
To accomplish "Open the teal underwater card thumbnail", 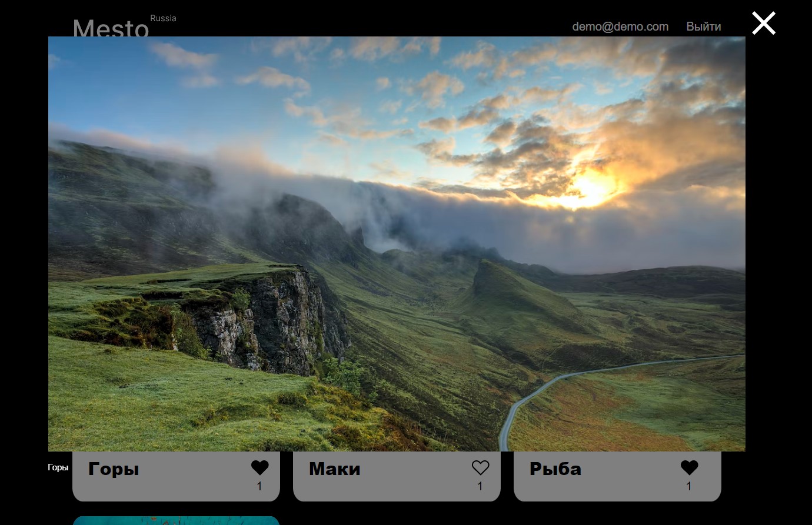I will [176, 520].
